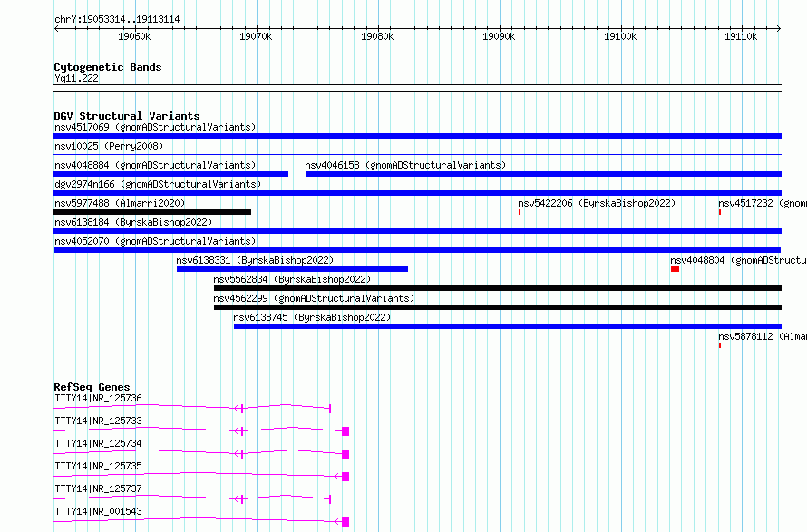807x532 pixels.
Task: Open nsv4046158 gnomAD variant label
Action: [405, 165]
